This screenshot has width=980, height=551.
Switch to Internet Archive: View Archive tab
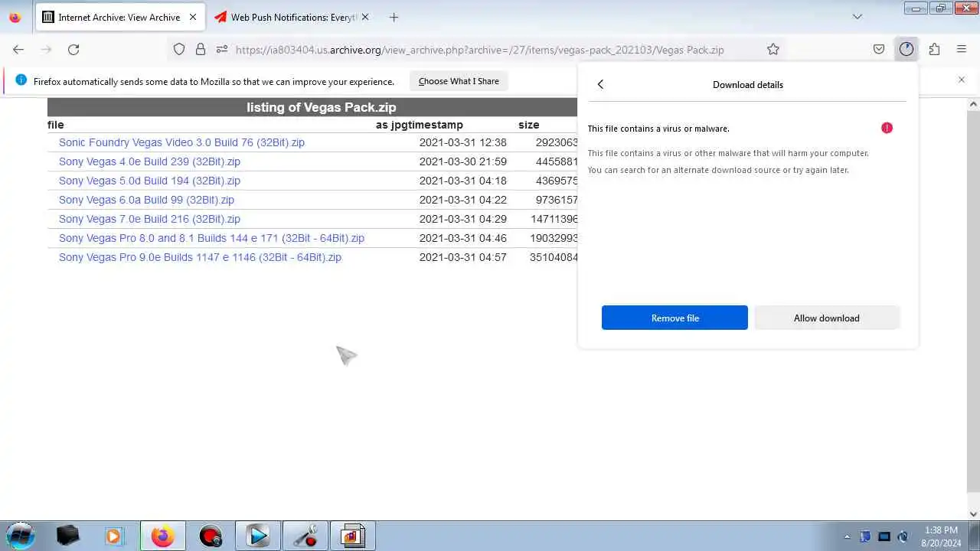119,17
